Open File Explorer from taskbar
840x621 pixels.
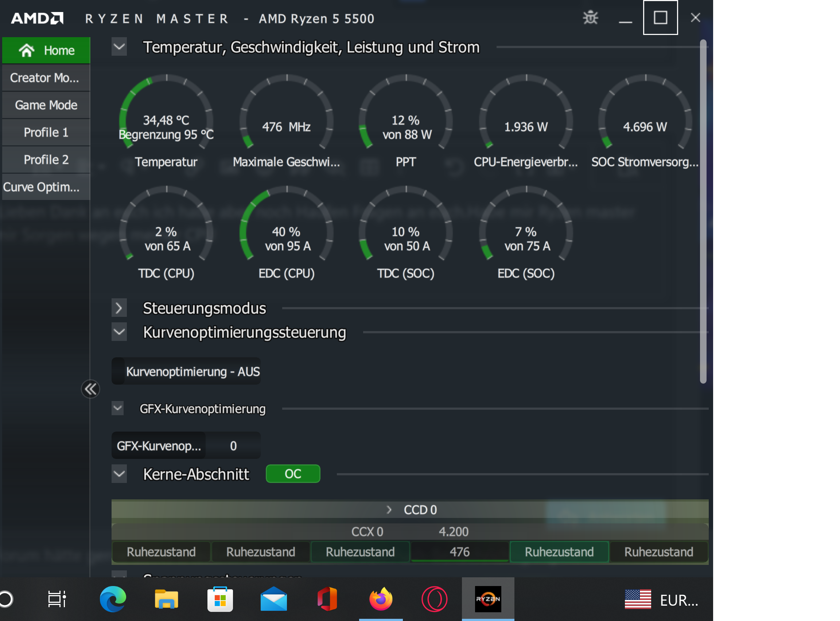pyautogui.click(x=166, y=599)
